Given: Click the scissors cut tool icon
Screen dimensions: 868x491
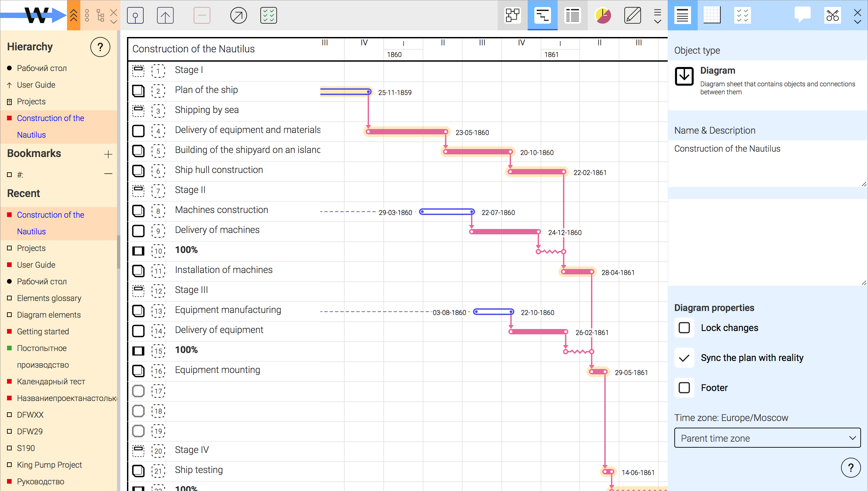Looking at the screenshot, I should point(832,16).
